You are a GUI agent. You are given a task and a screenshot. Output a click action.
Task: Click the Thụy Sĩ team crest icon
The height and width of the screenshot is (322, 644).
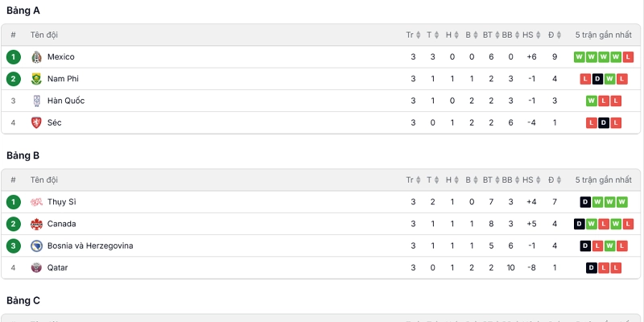[x=36, y=202]
